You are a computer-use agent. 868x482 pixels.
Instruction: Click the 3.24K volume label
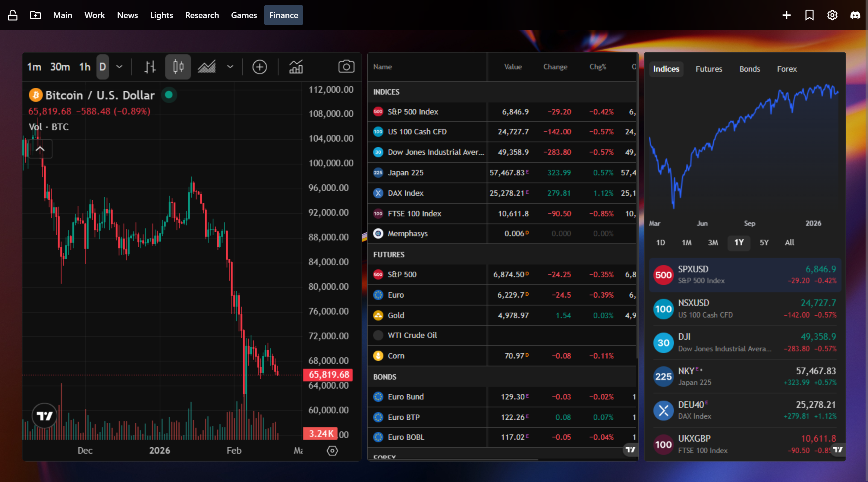click(320, 433)
